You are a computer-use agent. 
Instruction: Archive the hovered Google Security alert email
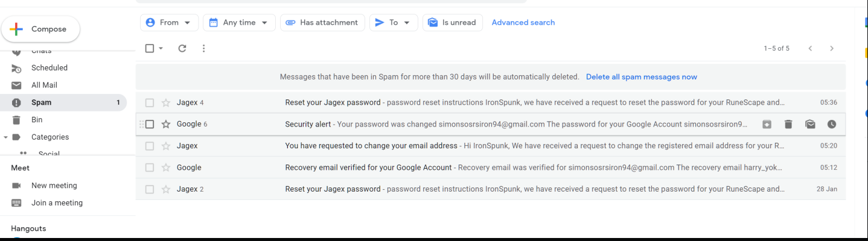coord(766,124)
